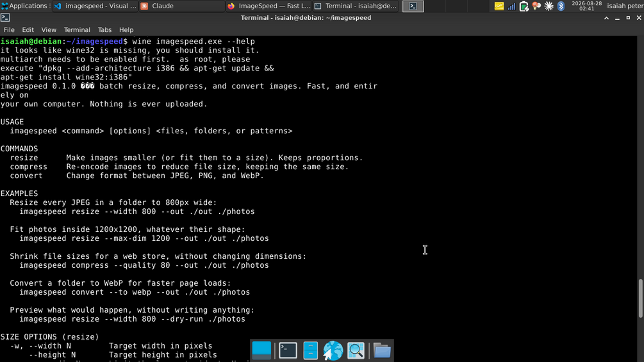Open battery charging status tray icon
This screenshot has width=644, height=362.
(x=524, y=6)
